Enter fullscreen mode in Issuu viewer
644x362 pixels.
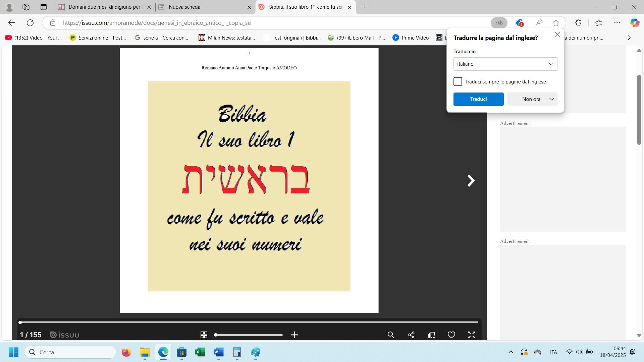(472, 335)
